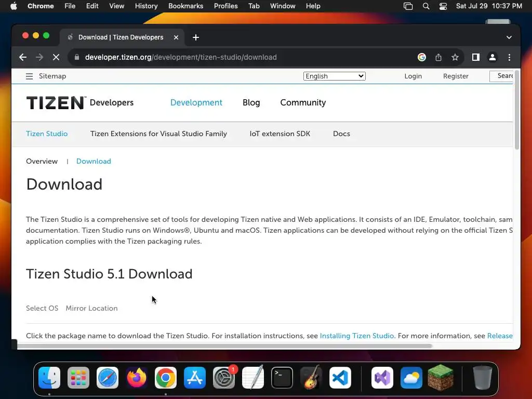
Task: Toggle the Chrome side panel icon
Action: click(x=476, y=57)
